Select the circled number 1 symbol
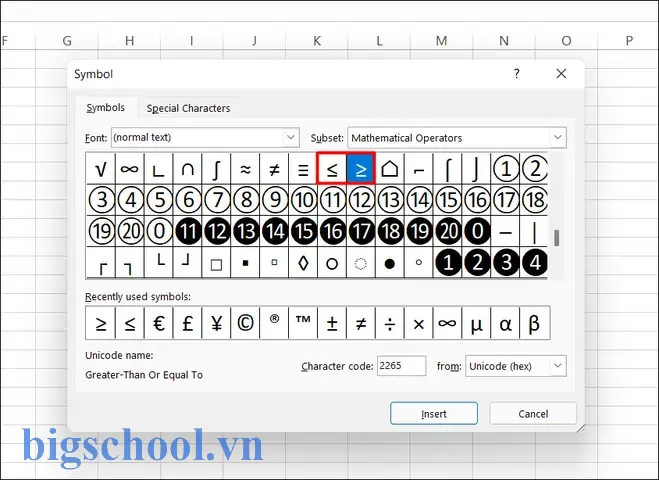Image resolution: width=659 pixels, height=480 pixels. point(506,169)
